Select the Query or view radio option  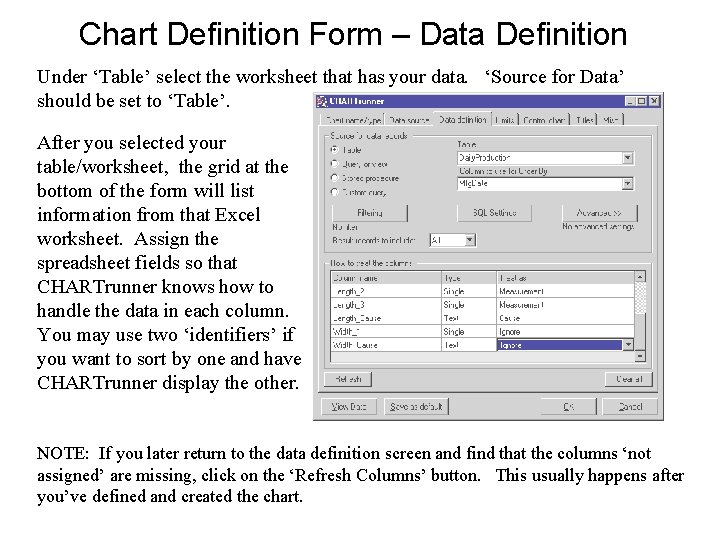(335, 164)
